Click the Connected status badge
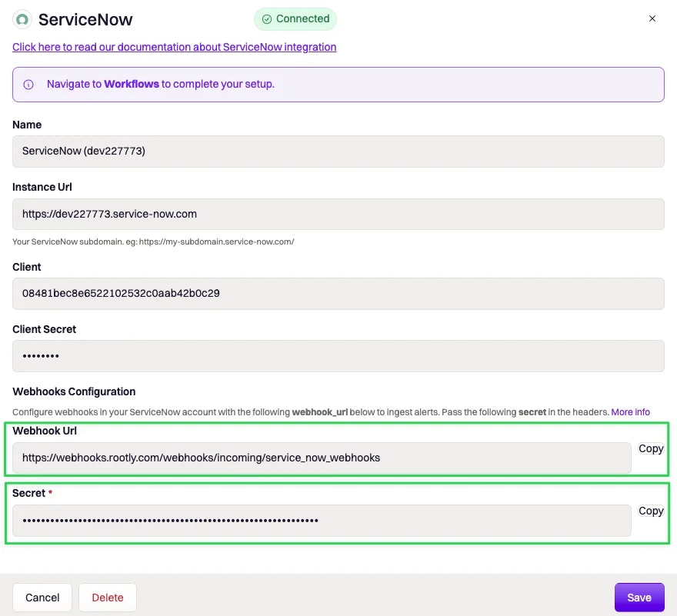This screenshot has width=677, height=616. click(295, 19)
